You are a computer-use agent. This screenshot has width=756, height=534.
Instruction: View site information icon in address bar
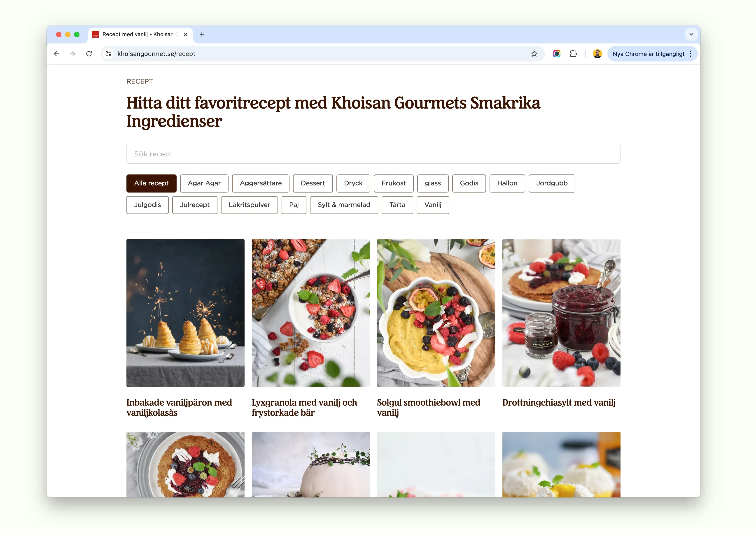pyautogui.click(x=108, y=54)
